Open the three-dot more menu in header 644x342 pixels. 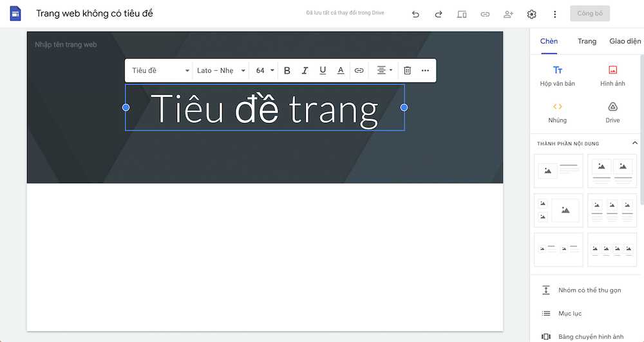555,14
